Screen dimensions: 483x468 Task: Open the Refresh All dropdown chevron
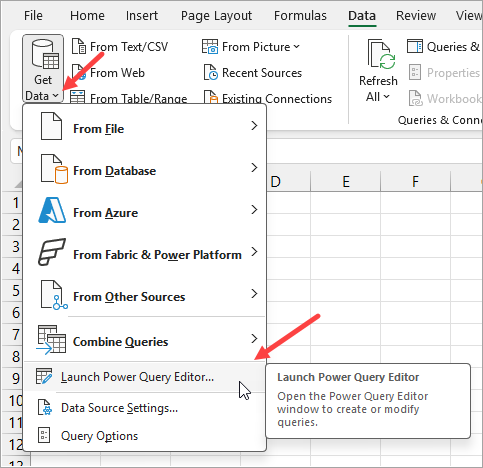(386, 97)
